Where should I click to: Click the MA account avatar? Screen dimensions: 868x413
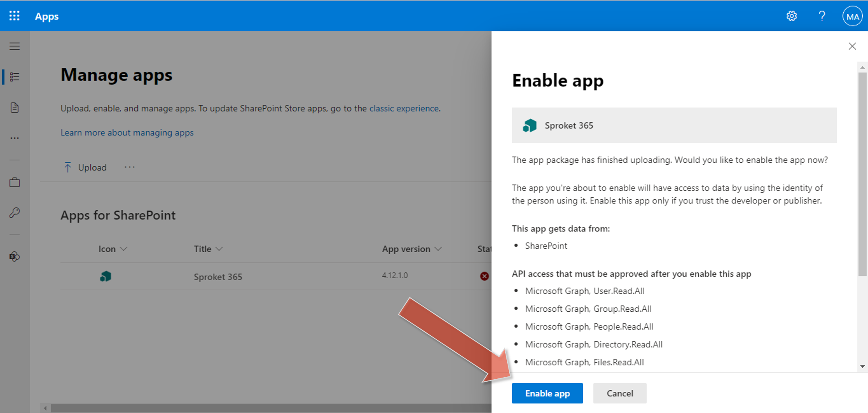[852, 16]
